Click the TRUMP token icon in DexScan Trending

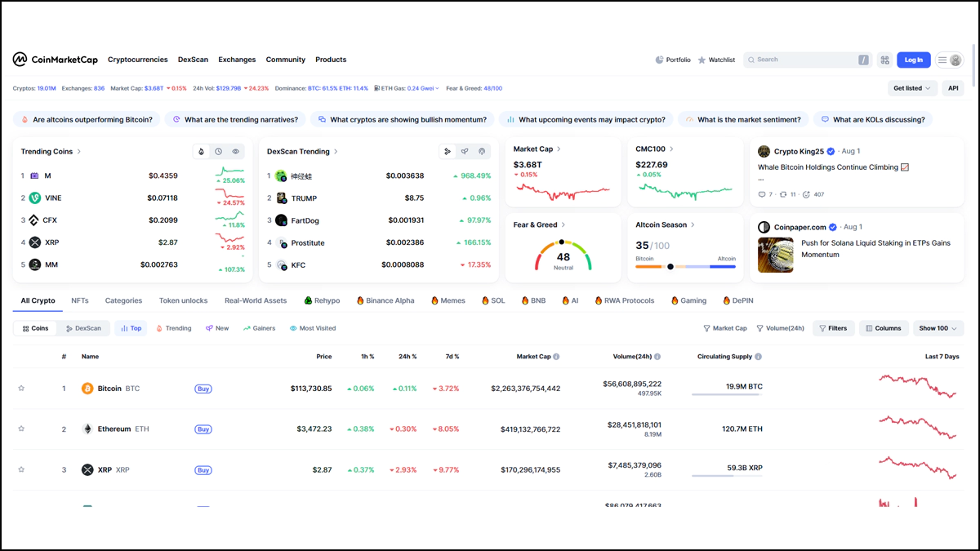(x=281, y=198)
